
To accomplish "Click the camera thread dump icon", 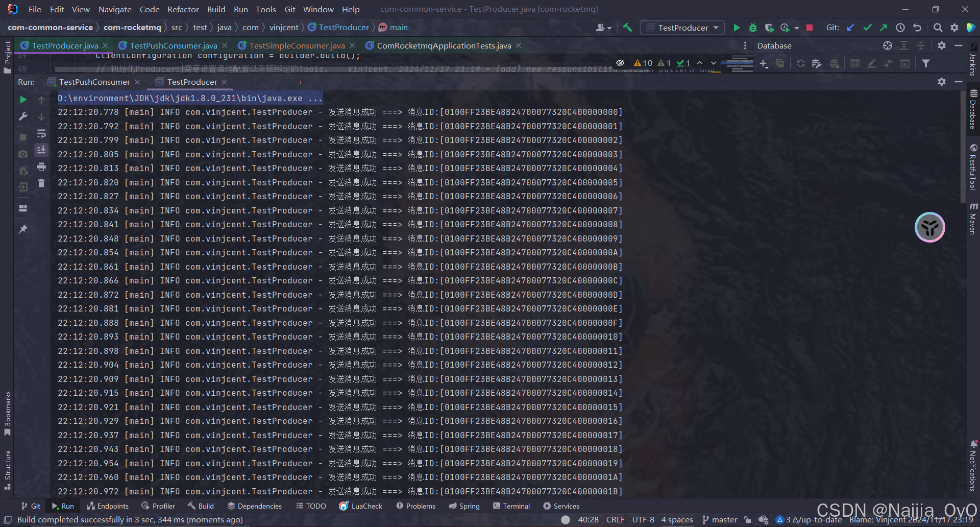I will (x=23, y=154).
